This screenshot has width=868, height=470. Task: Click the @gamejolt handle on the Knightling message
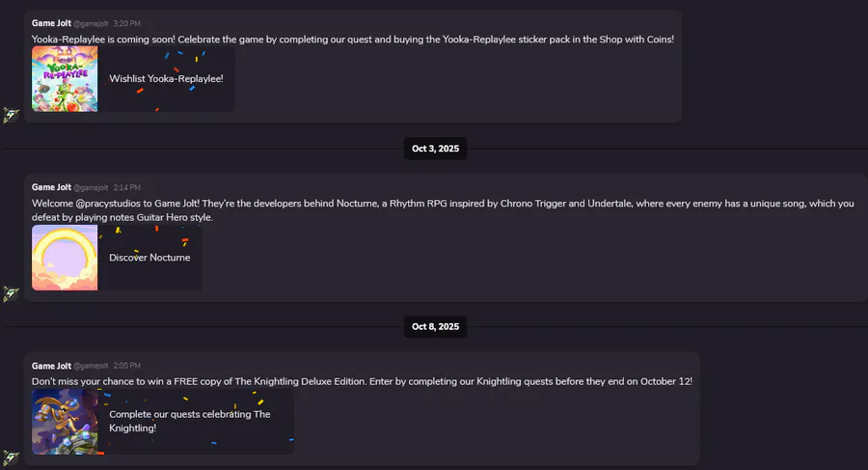92,367
